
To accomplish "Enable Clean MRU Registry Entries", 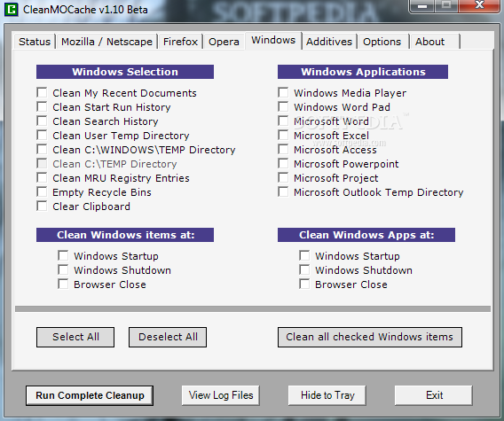I will coord(42,177).
